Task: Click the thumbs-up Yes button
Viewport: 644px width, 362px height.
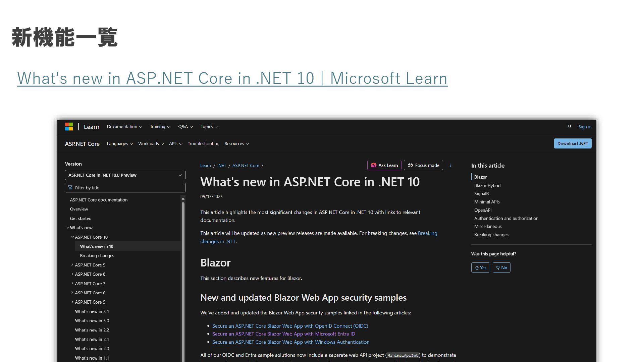Action: pos(480,267)
